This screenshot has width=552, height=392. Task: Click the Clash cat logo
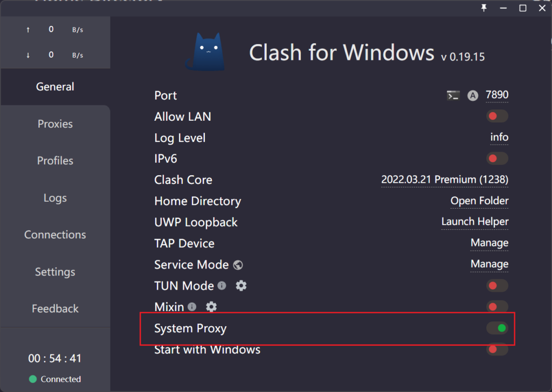[208, 51]
